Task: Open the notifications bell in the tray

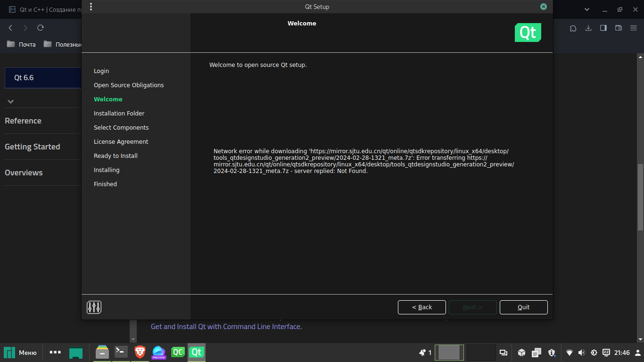Action: (422, 353)
